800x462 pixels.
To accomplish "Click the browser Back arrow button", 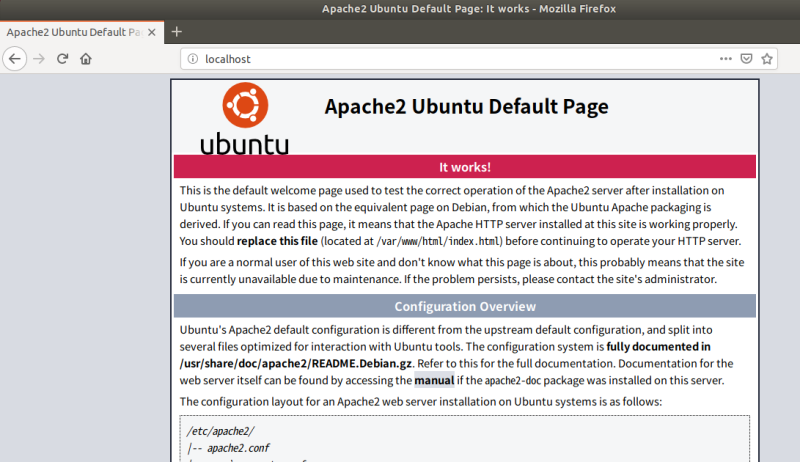I will tap(14, 59).
